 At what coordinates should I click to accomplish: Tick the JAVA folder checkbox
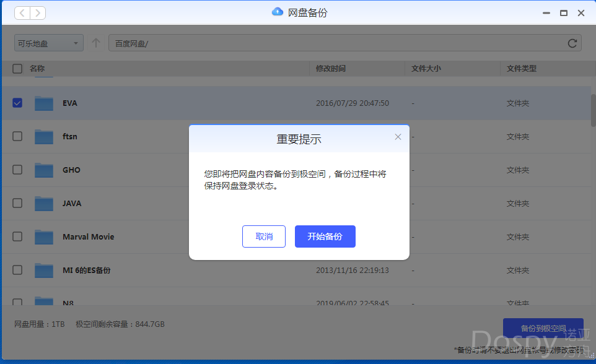[17, 203]
